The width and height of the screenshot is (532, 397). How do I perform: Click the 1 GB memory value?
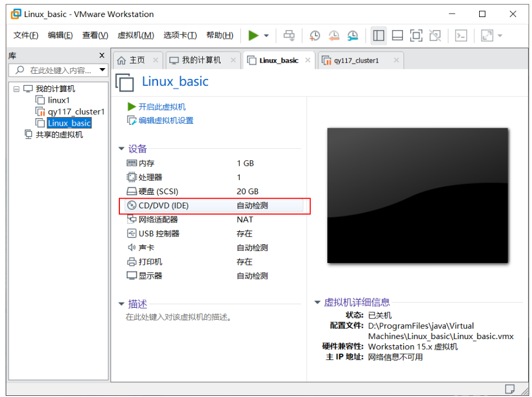(245, 163)
